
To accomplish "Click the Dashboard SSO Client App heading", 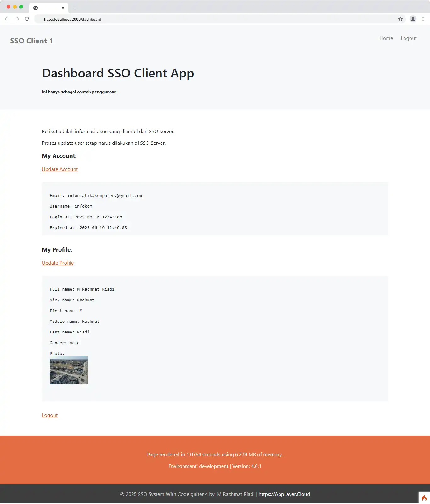I will [118, 73].
